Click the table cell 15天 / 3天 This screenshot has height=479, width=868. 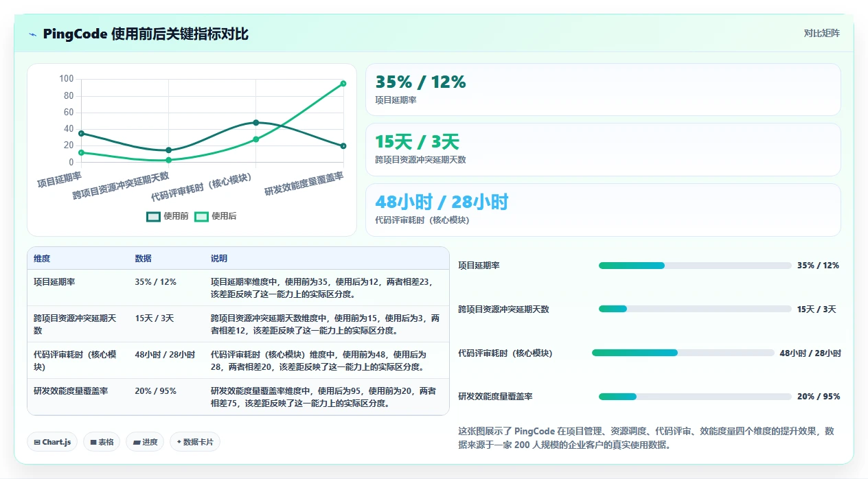point(155,318)
